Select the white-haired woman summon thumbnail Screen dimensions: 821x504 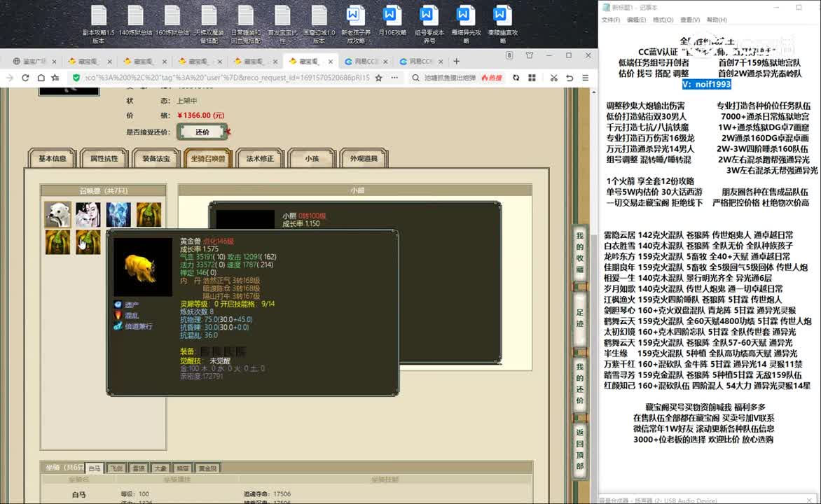click(88, 215)
